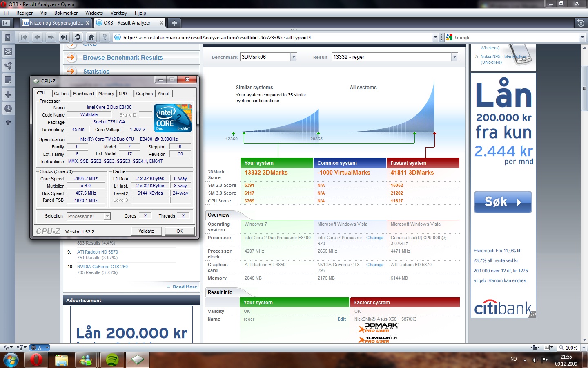Expand the Google search engine dropdown
The width and height of the screenshot is (588, 368).
(x=582, y=37)
